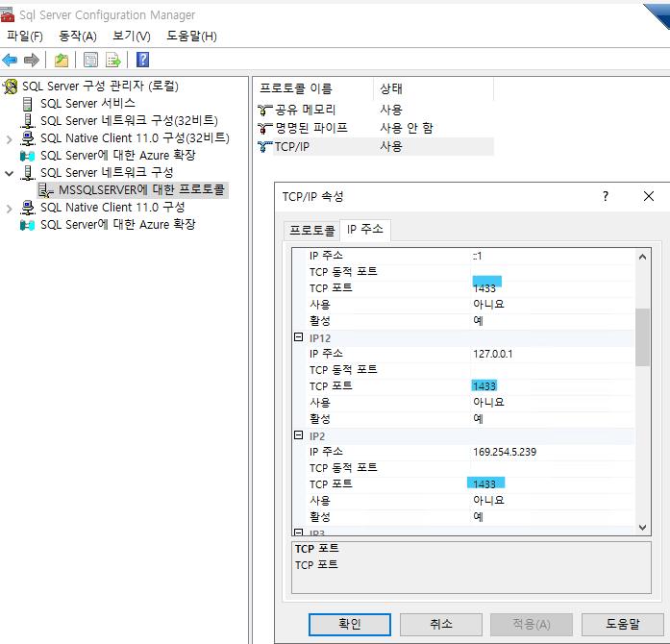Click the Up one level folder icon
The height and width of the screenshot is (644, 670).
click(x=62, y=60)
